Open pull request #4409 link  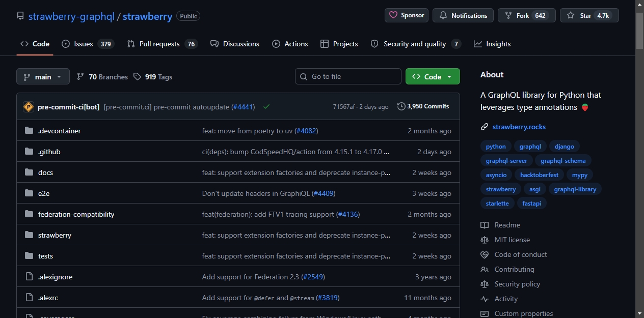324,193
